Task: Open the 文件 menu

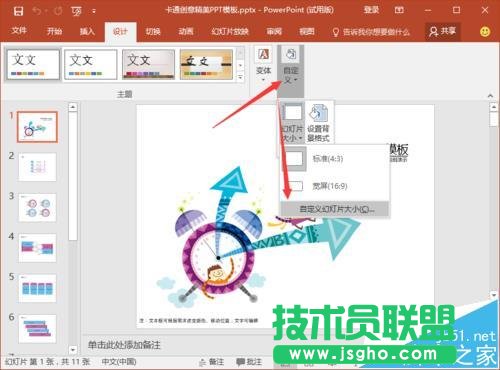Action: [x=19, y=31]
